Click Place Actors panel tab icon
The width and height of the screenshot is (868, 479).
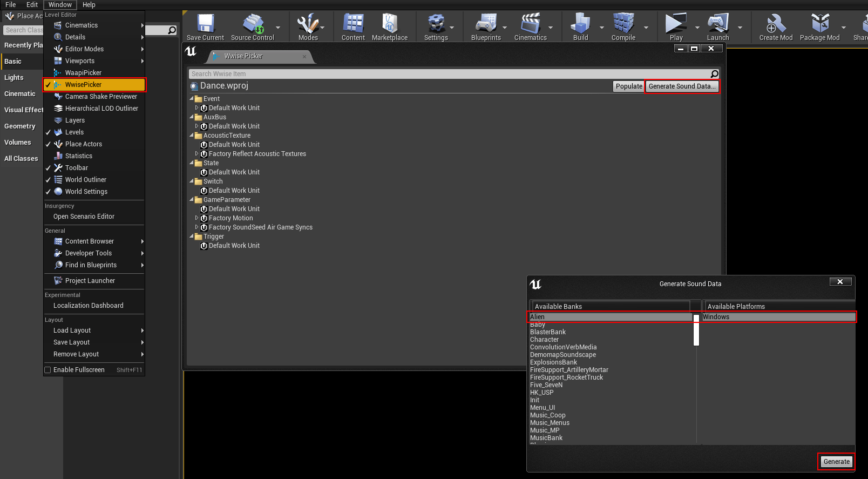pos(10,16)
